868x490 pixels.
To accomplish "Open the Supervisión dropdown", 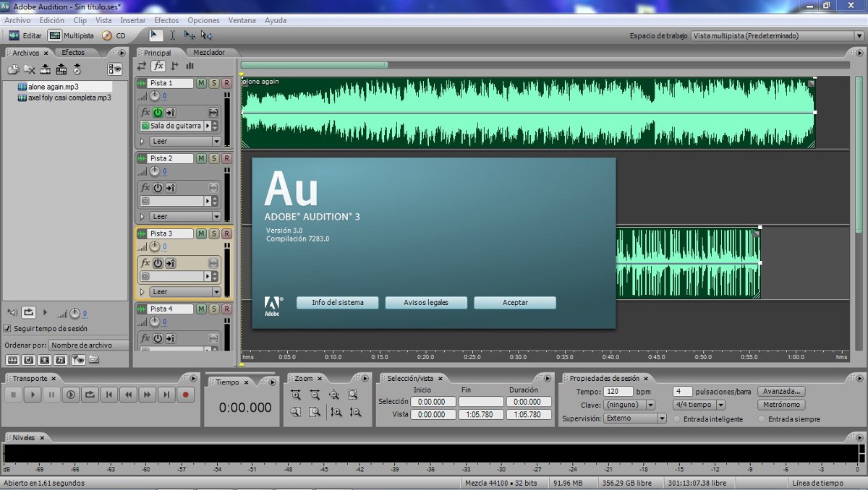I will tap(634, 418).
